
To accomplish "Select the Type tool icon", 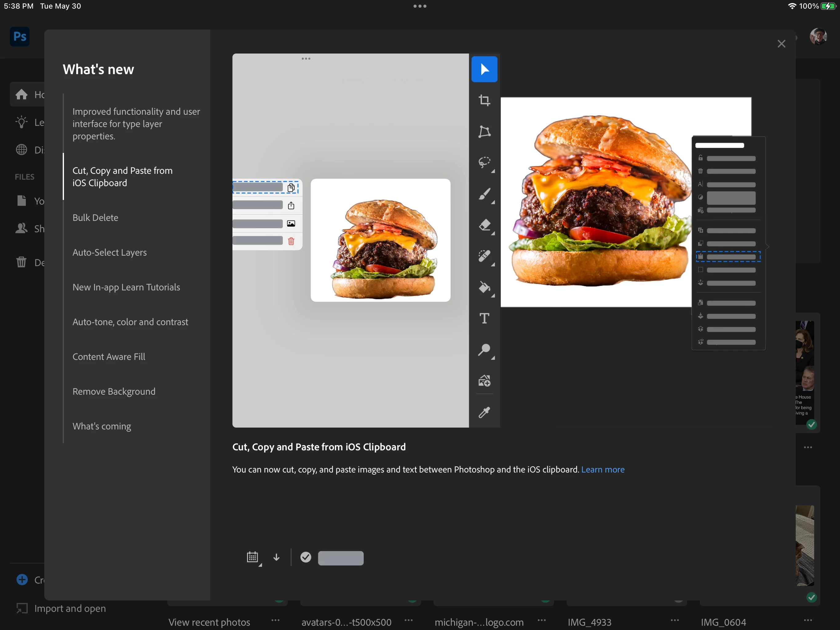I will click(484, 318).
